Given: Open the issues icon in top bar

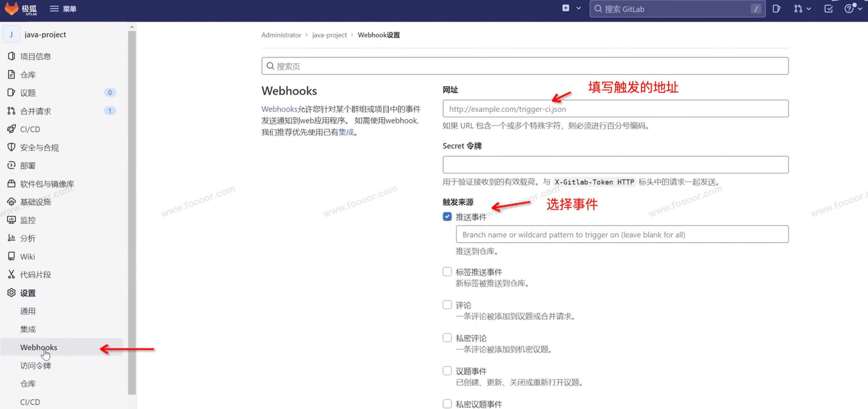Looking at the screenshot, I should (776, 9).
